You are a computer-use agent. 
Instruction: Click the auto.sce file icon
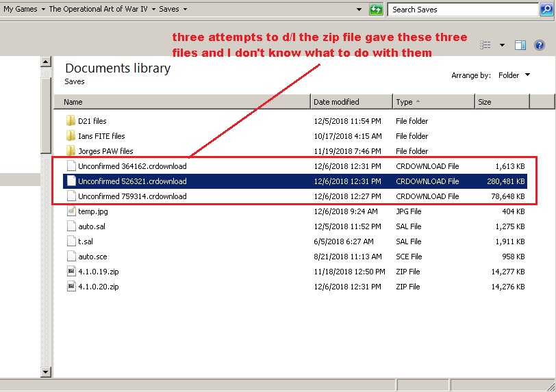(x=71, y=257)
